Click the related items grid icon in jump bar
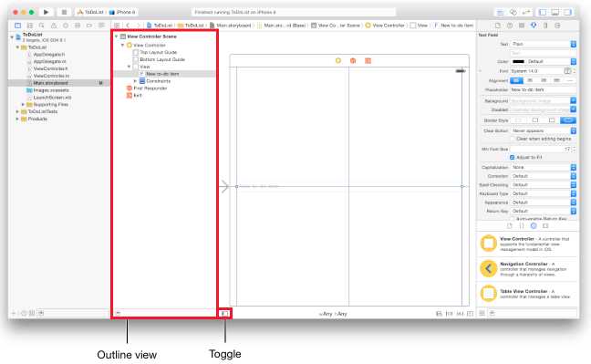The height and width of the screenshot is (364, 591). 117,26
